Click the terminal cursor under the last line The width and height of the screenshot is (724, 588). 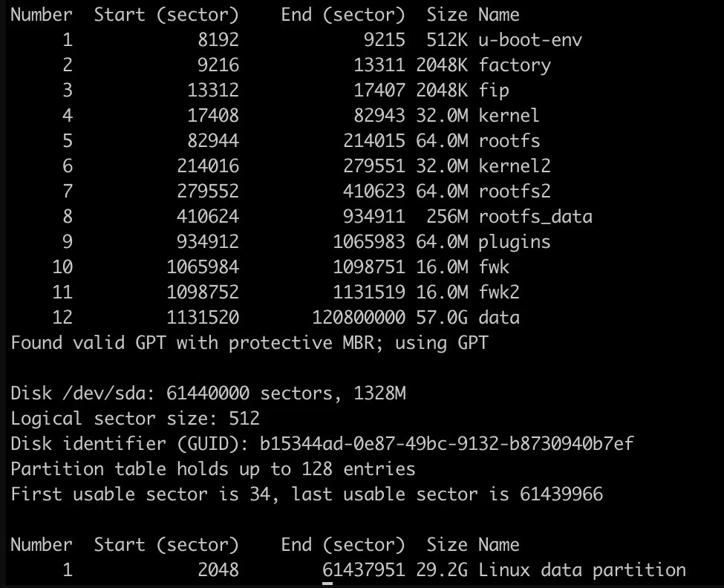[327, 583]
